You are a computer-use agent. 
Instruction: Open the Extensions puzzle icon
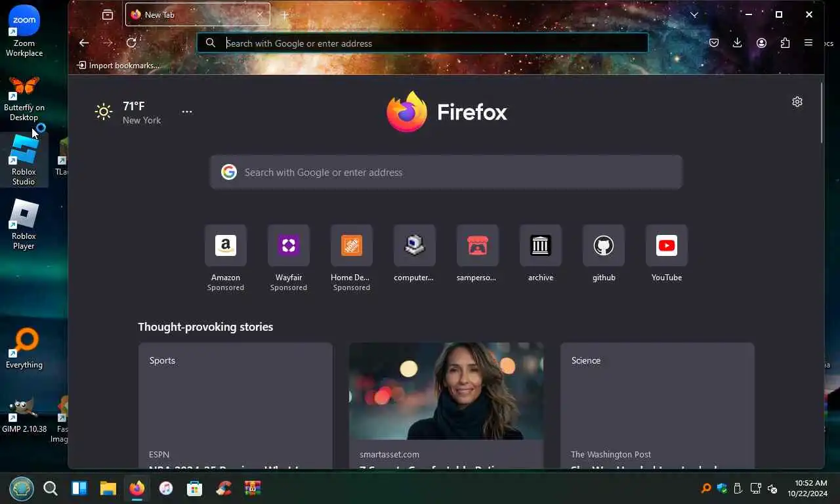tap(785, 43)
